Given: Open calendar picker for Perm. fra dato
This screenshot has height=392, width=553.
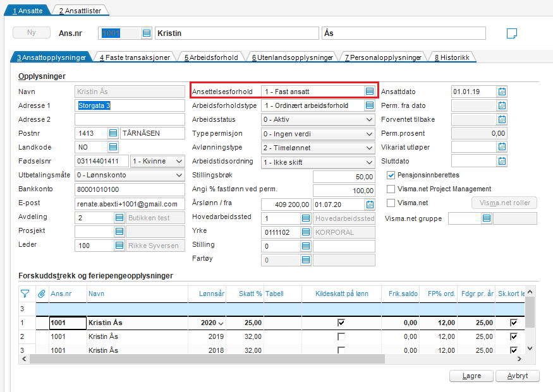Looking at the screenshot, I should pyautogui.click(x=502, y=105).
